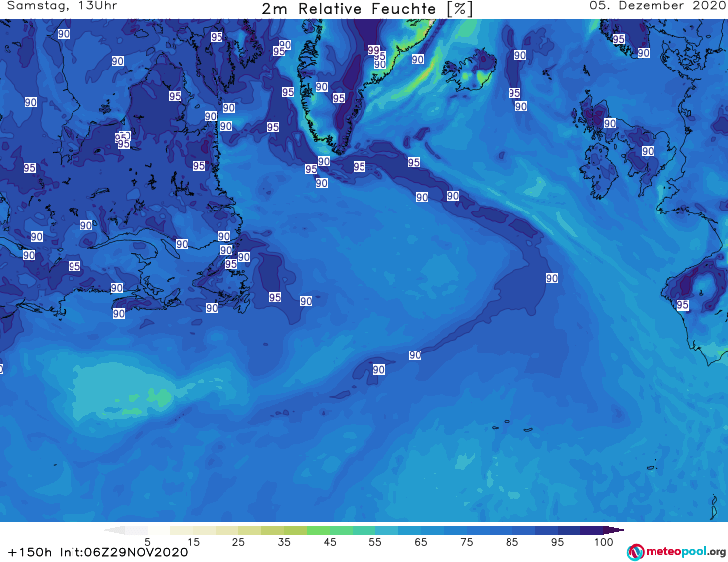728x562 pixels.
Task: Click the '99' contour label over Greenland
Action: point(373,50)
